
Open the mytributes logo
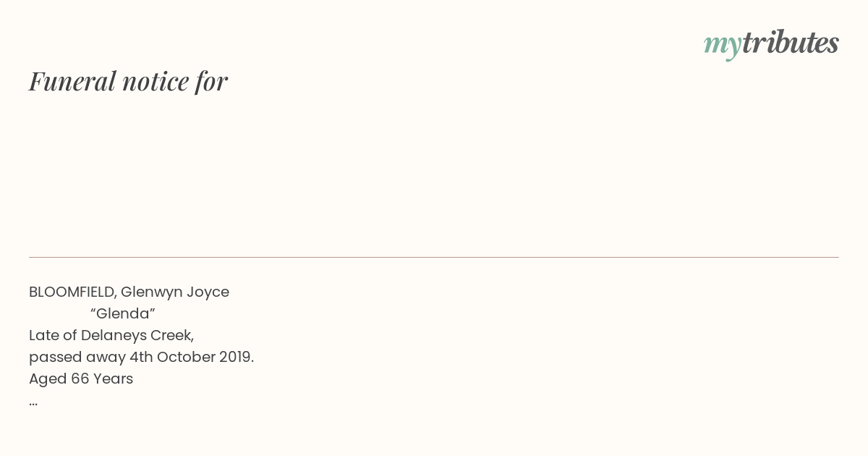771,43
